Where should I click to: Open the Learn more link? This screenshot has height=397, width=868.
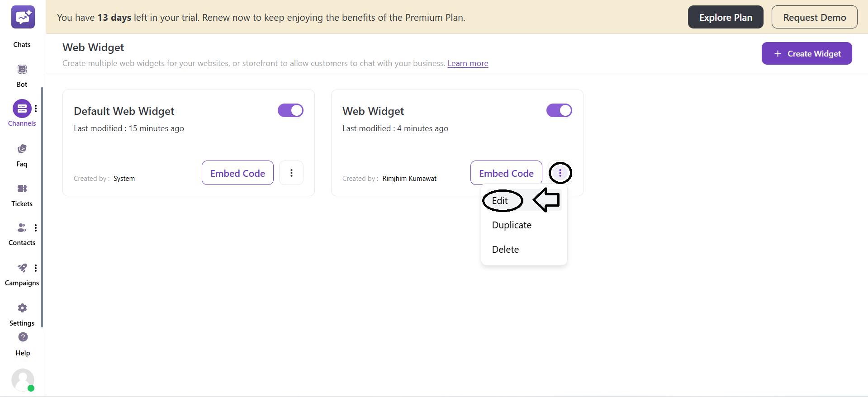click(x=468, y=63)
